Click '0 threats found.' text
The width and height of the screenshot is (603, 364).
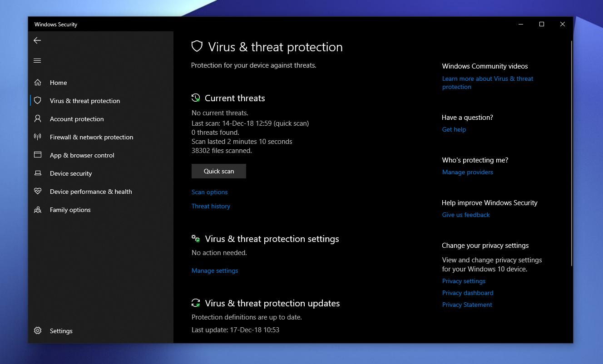215,133
